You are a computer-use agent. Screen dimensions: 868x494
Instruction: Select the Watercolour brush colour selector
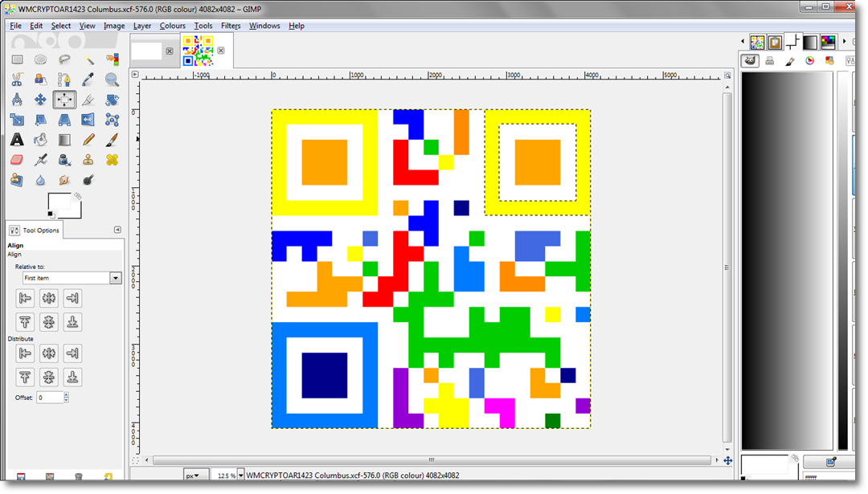pyautogui.click(x=790, y=61)
